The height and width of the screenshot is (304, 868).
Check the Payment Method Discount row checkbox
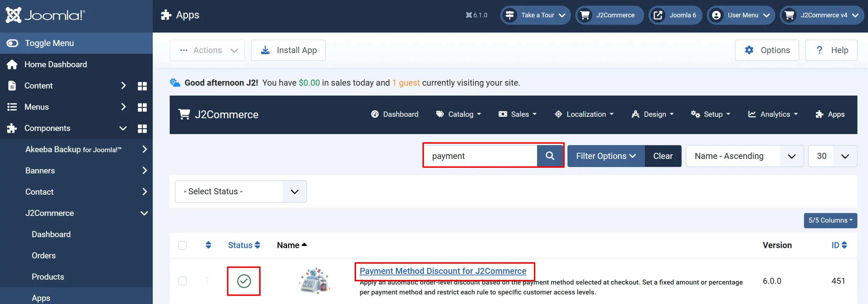pyautogui.click(x=182, y=281)
